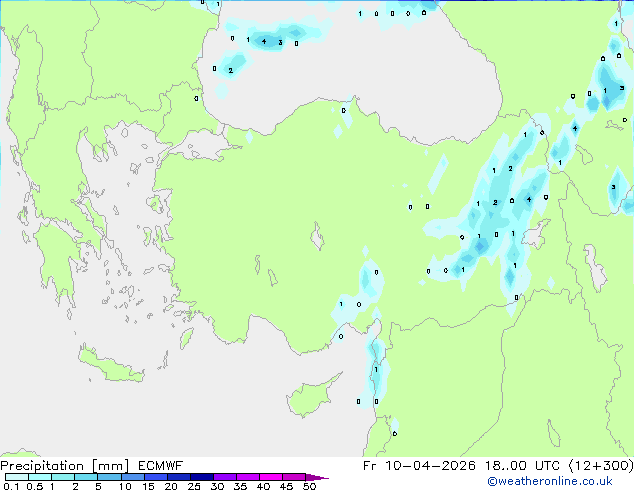Select the "35" legend scale label

click(x=240, y=486)
